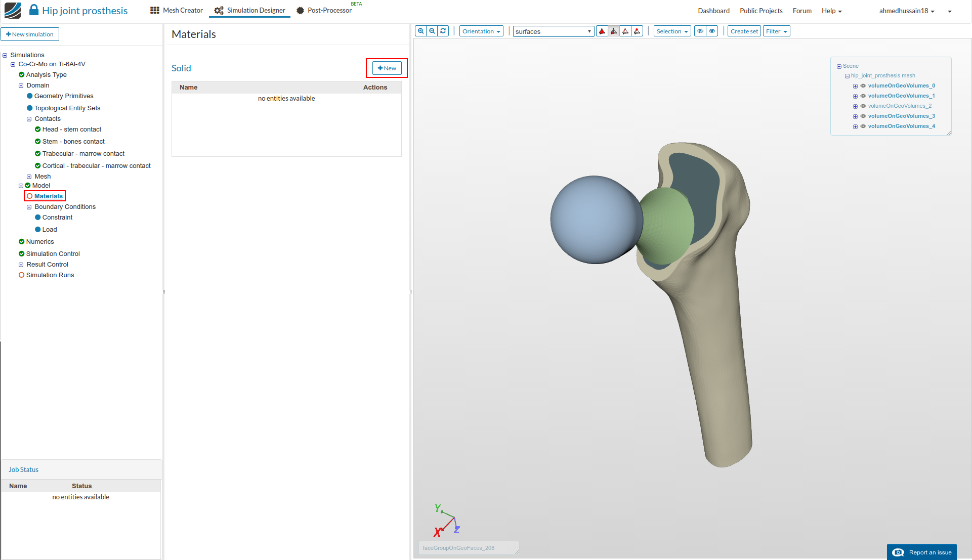Reset the 3D view with refresh icon
Viewport: 972px width, 560px height.
pyautogui.click(x=443, y=31)
